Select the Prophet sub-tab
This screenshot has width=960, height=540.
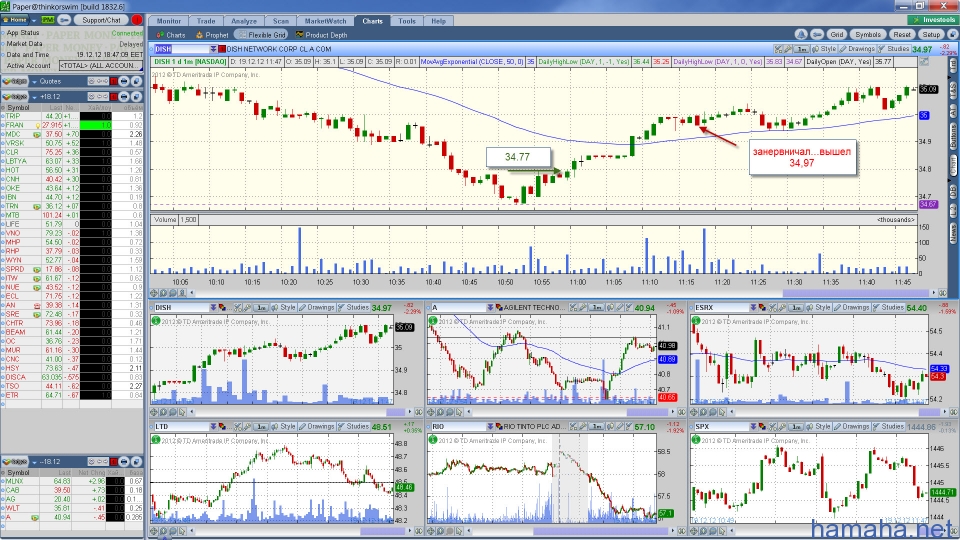coord(212,35)
